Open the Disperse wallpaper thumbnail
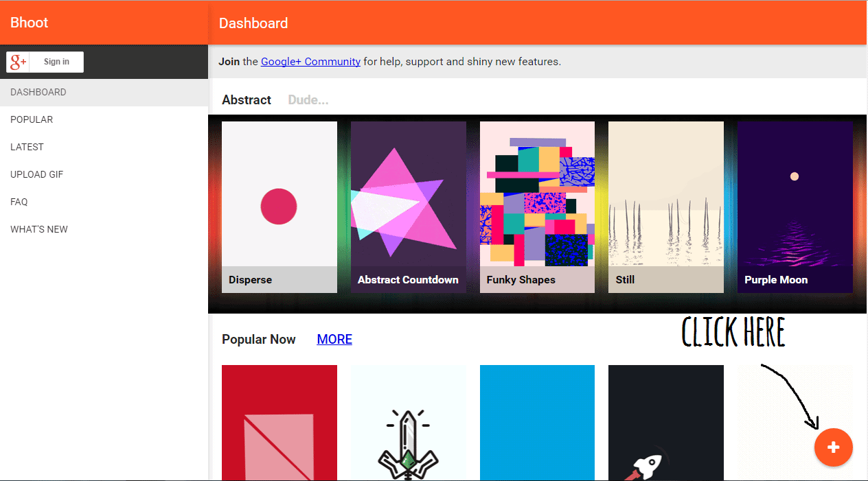 [x=279, y=207]
